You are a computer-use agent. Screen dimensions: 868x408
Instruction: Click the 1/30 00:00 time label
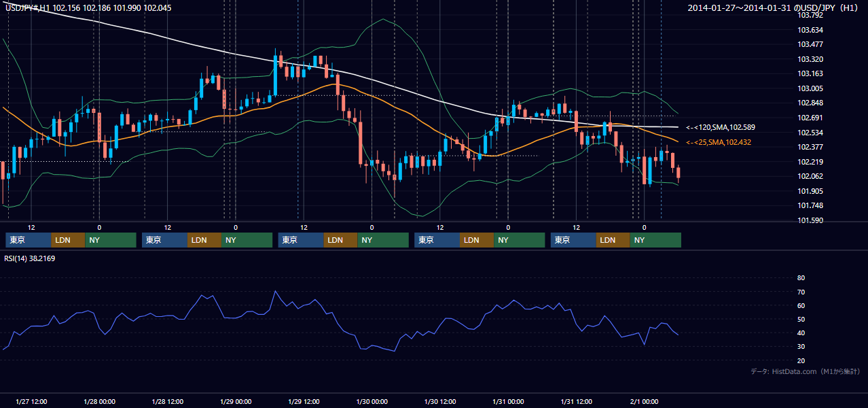pyautogui.click(x=372, y=401)
